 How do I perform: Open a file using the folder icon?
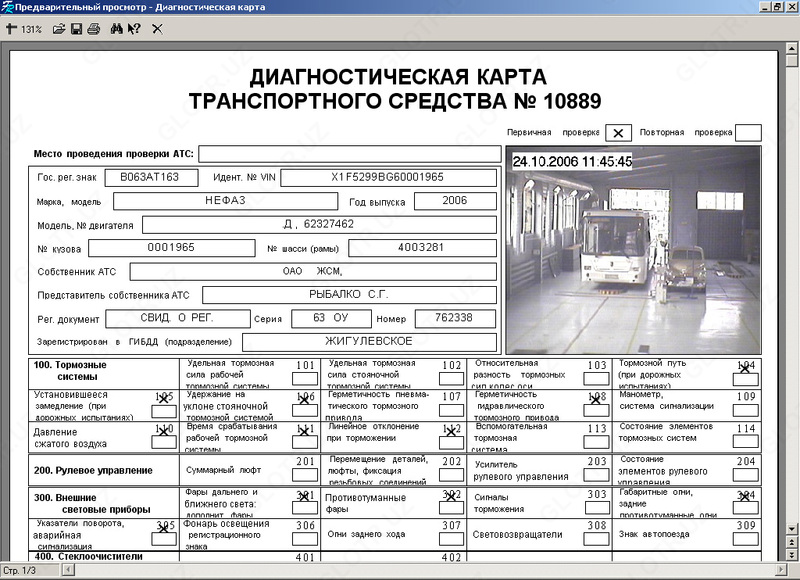tap(61, 30)
